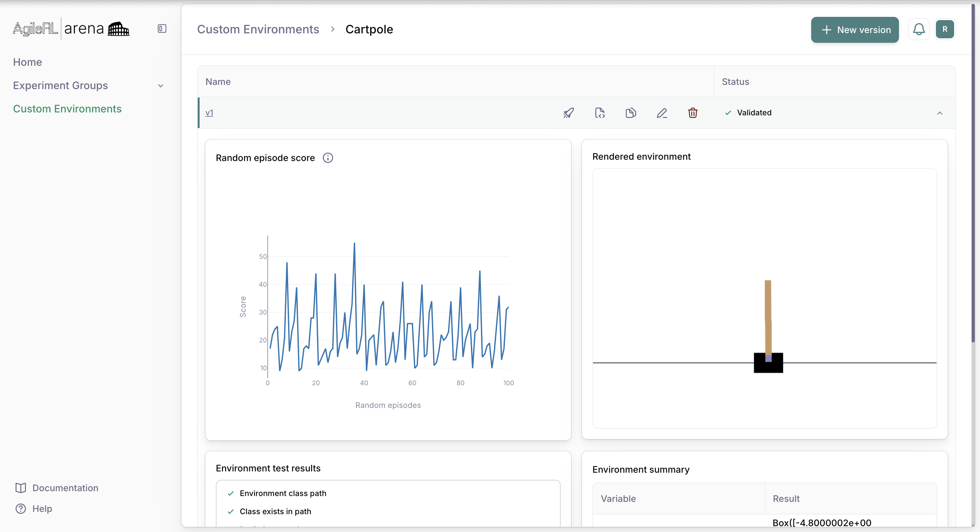The height and width of the screenshot is (532, 980).
Task: Select Custom Environments in the sidebar
Action: click(67, 109)
